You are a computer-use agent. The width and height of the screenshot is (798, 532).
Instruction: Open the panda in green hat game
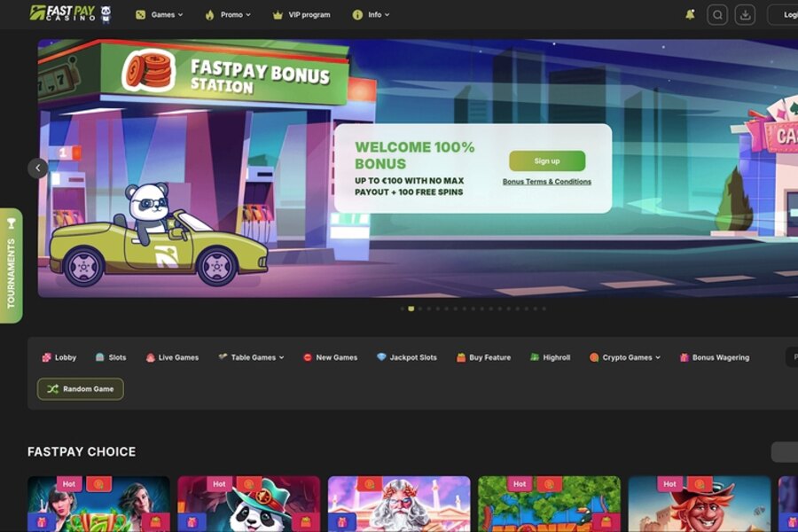[249, 504]
